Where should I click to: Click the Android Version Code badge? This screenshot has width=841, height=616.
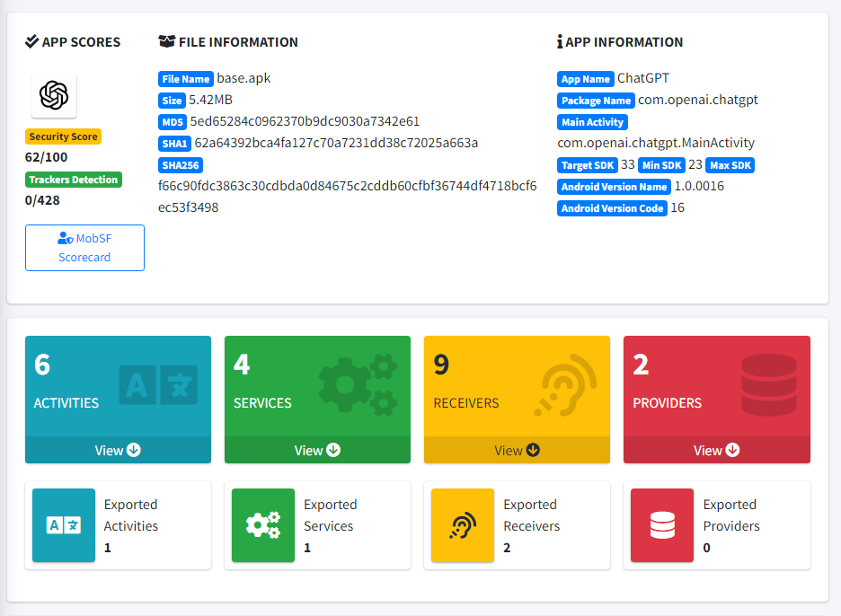tap(613, 208)
